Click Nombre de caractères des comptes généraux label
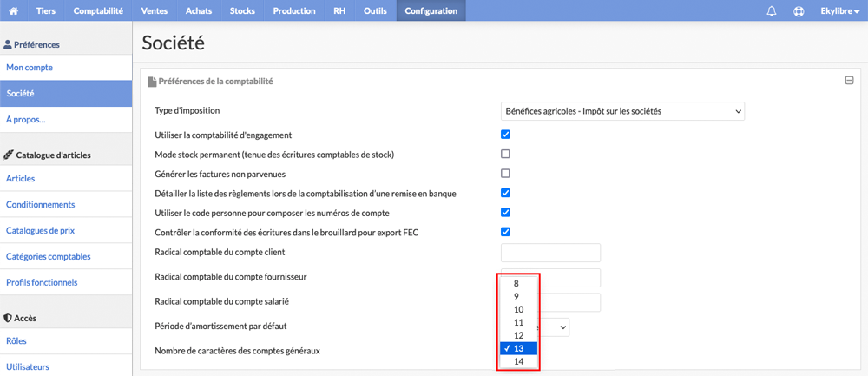The height and width of the screenshot is (376, 868). pyautogui.click(x=238, y=351)
